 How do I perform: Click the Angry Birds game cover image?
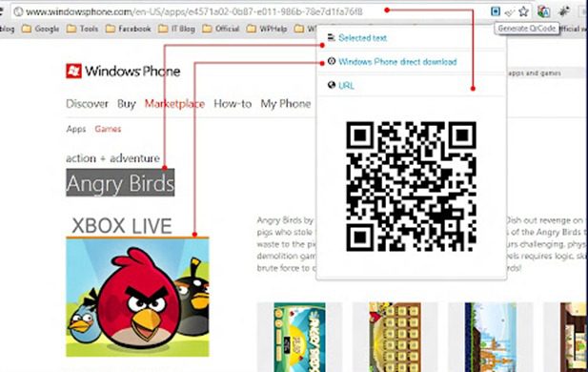pyautogui.click(x=137, y=297)
